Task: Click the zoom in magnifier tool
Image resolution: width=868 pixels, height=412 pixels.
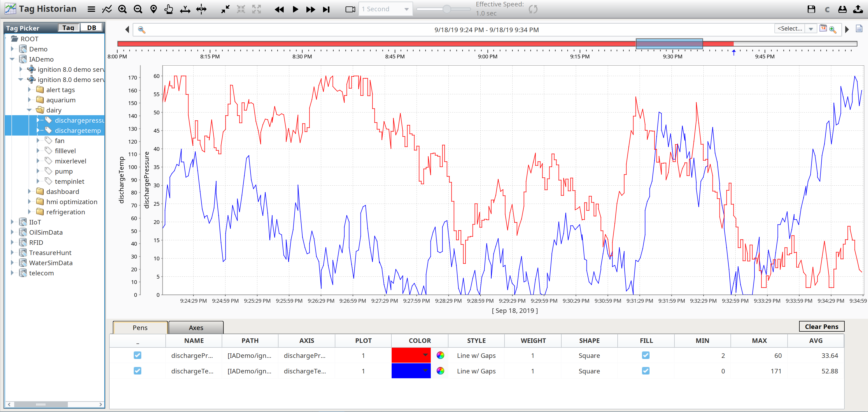Action: tap(122, 9)
